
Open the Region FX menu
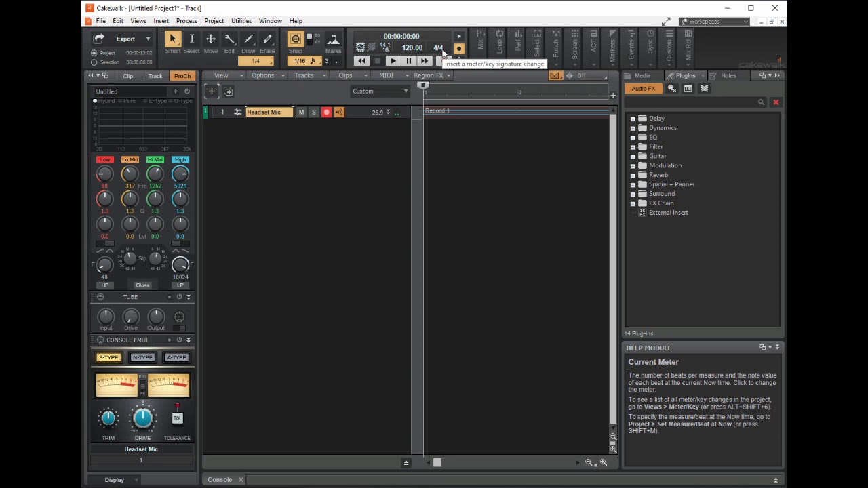pyautogui.click(x=432, y=76)
